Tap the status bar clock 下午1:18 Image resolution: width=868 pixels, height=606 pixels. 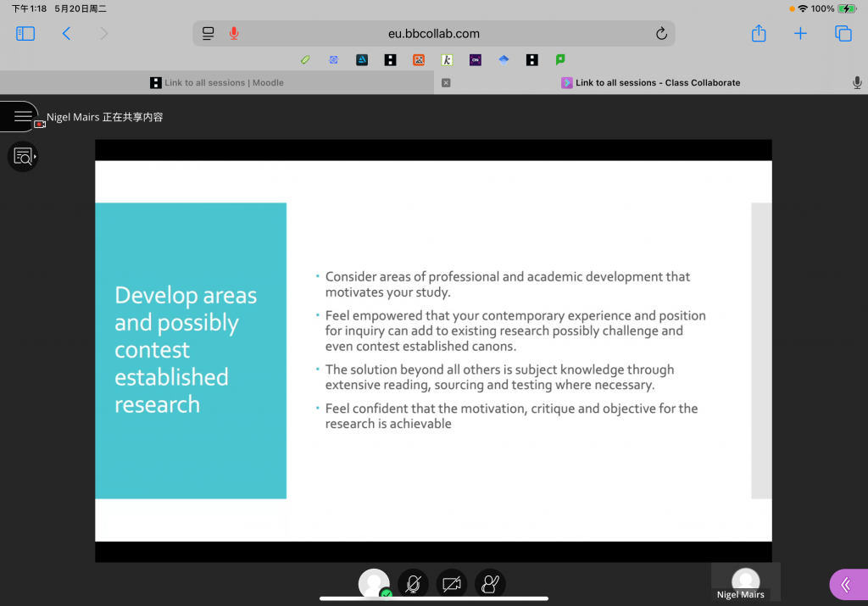30,8
